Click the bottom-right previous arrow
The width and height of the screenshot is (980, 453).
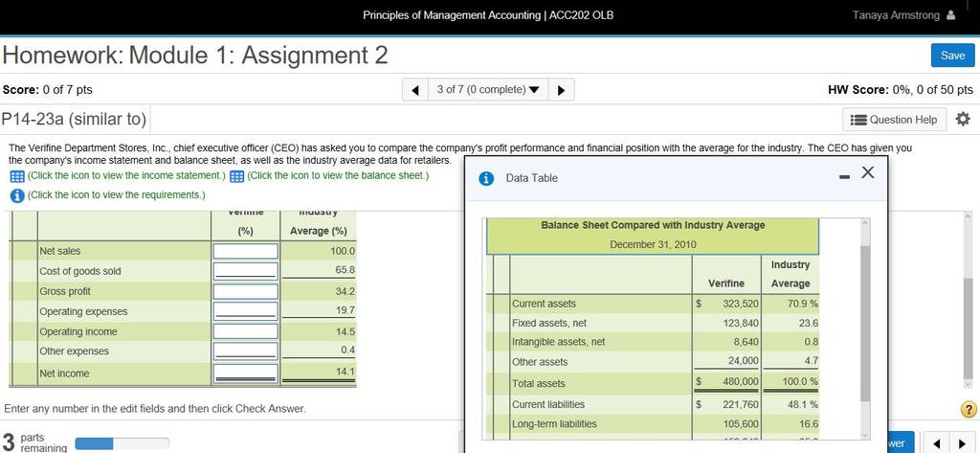click(x=936, y=443)
